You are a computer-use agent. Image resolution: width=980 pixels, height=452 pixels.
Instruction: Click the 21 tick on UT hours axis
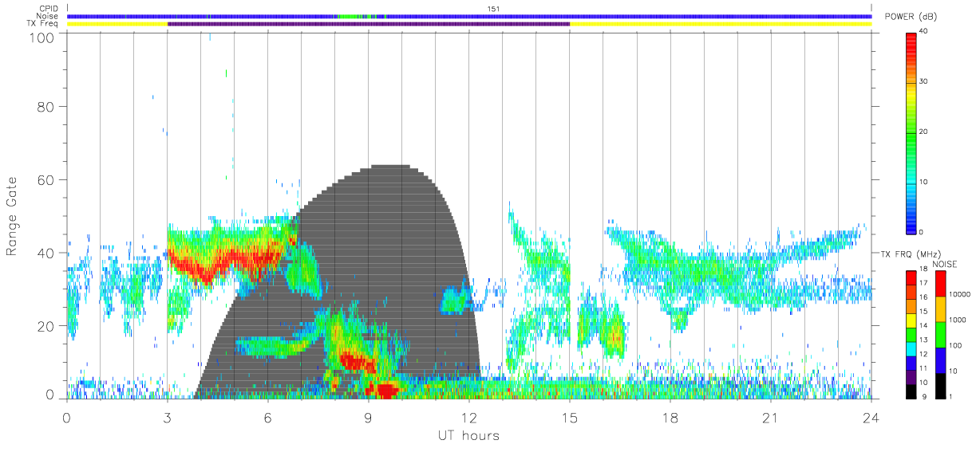(x=771, y=418)
